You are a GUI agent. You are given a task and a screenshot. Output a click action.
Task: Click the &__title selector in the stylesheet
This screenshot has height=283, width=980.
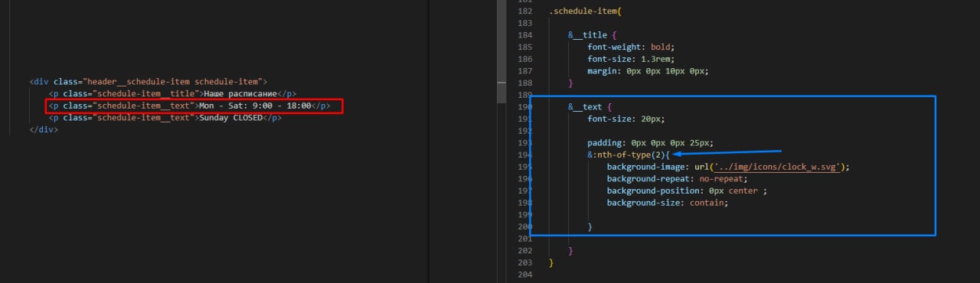pyautogui.click(x=587, y=35)
